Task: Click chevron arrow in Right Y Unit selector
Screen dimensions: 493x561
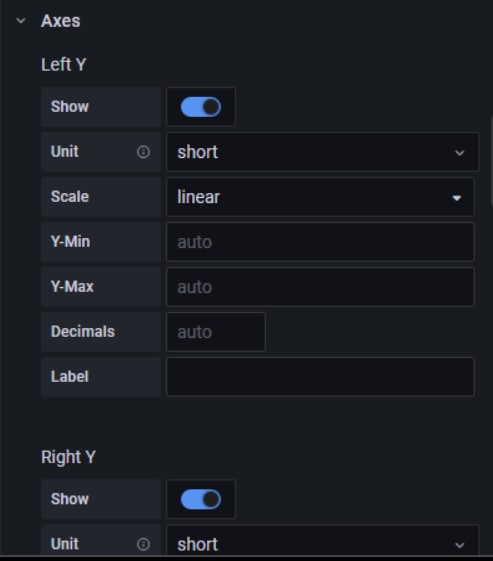Action: pyautogui.click(x=459, y=545)
